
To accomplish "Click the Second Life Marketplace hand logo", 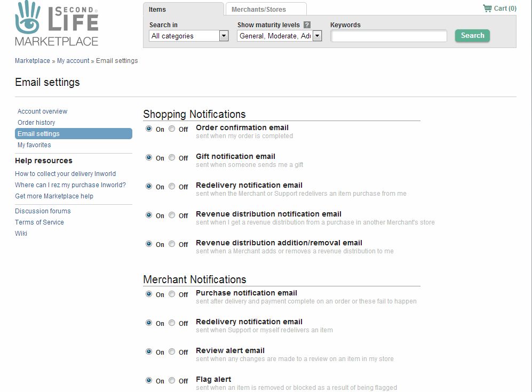I will click(x=28, y=18).
